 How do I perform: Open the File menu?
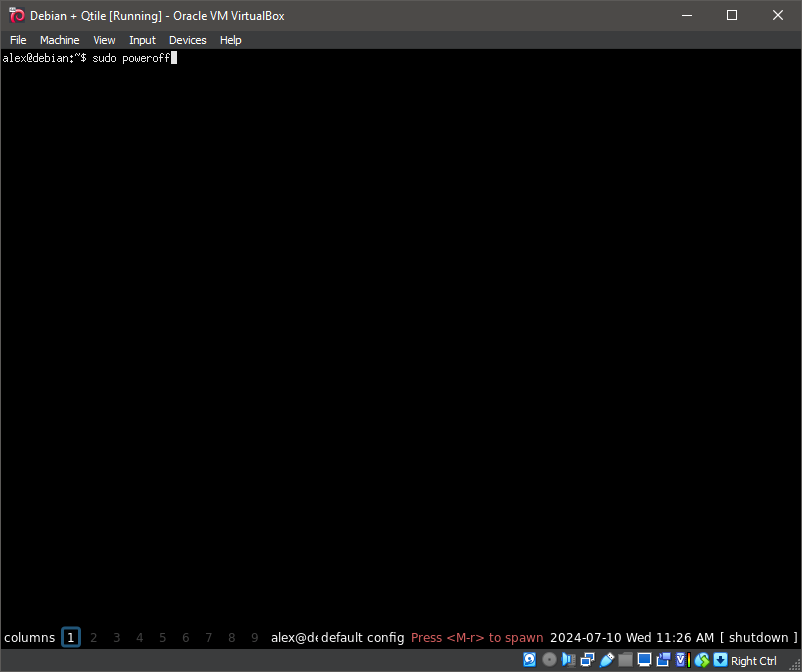tap(18, 40)
